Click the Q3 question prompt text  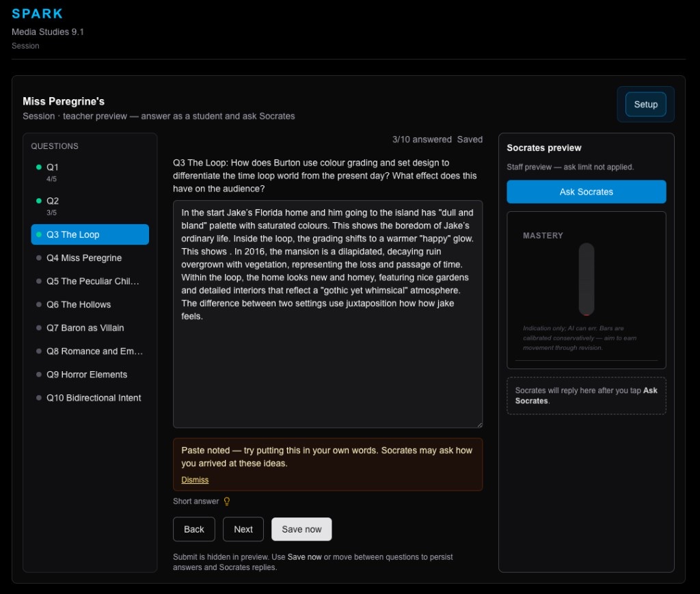pyautogui.click(x=325, y=176)
